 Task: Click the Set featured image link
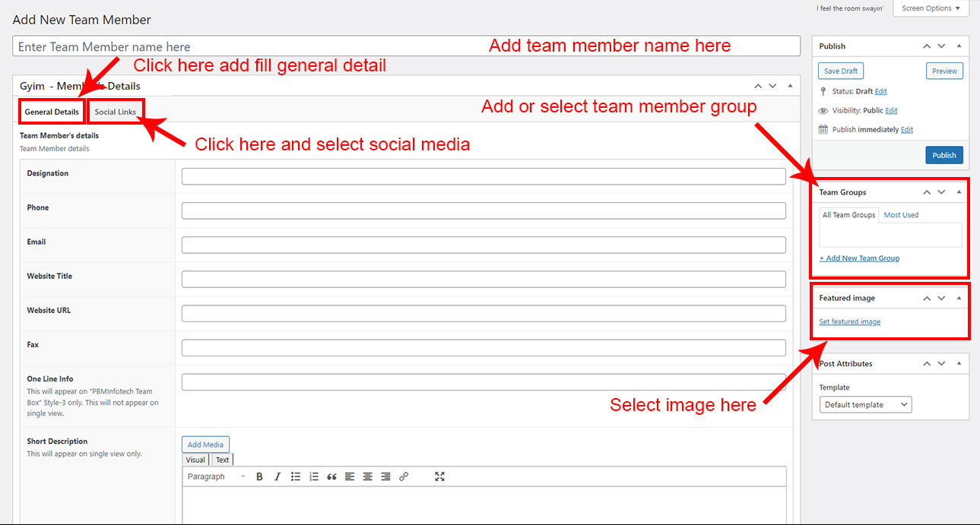849,322
